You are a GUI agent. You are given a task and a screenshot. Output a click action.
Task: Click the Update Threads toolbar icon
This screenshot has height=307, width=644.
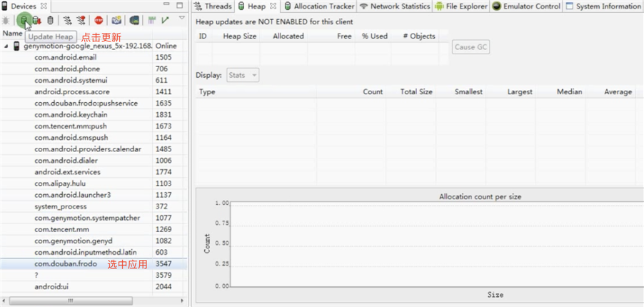[68, 20]
